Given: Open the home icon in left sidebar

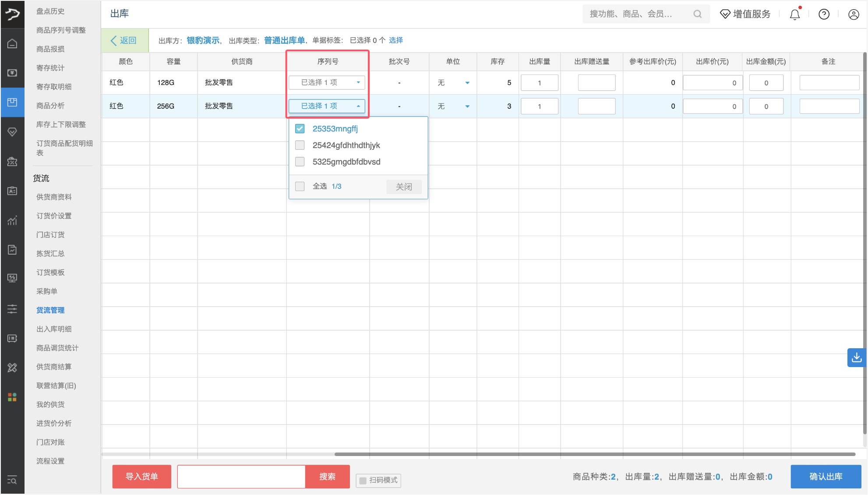Looking at the screenshot, I should coord(12,43).
